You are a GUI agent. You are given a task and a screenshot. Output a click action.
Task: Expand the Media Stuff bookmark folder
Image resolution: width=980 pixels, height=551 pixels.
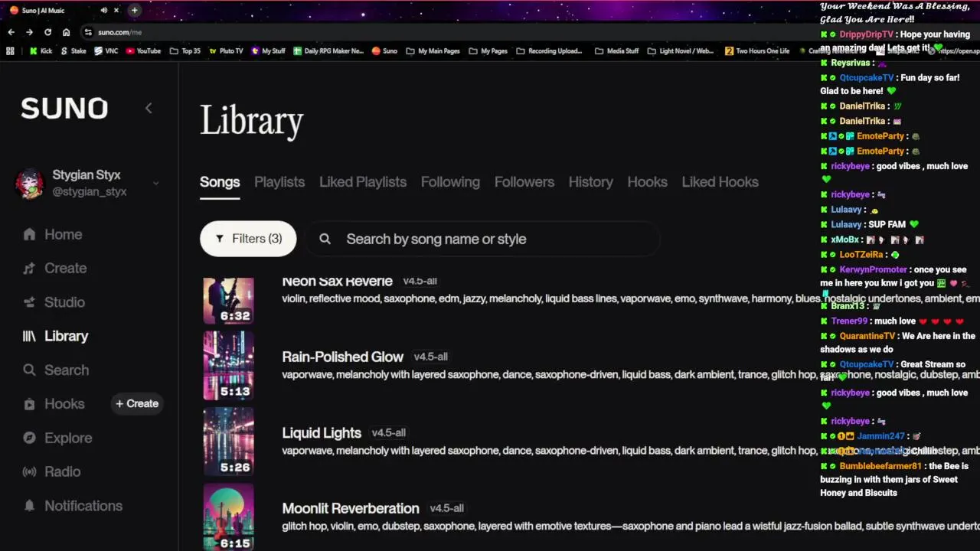pyautogui.click(x=616, y=51)
